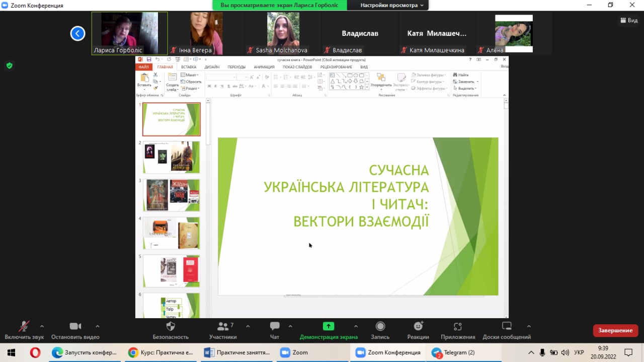Click the red Завершение end button
This screenshot has width=644, height=362.
tap(615, 330)
